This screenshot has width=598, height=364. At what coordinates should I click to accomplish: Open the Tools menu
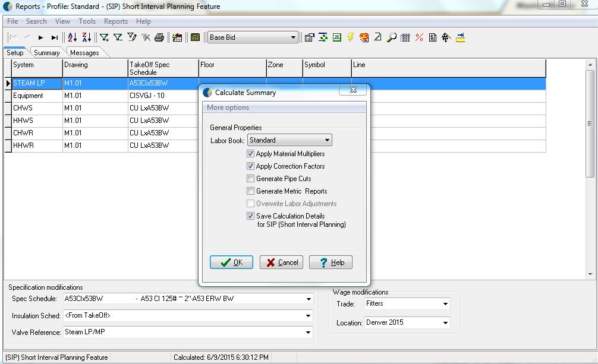(x=87, y=21)
